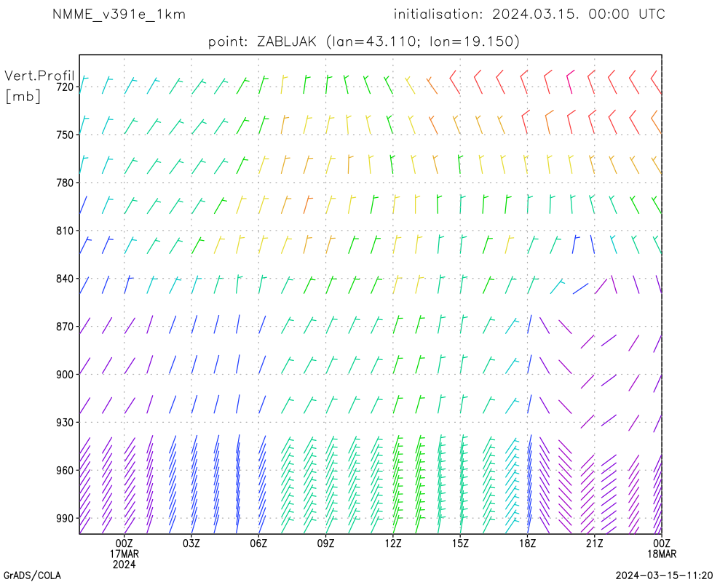This screenshot has height=582, width=728.
Task: Click the 900 pressure level label
Action: pos(65,375)
